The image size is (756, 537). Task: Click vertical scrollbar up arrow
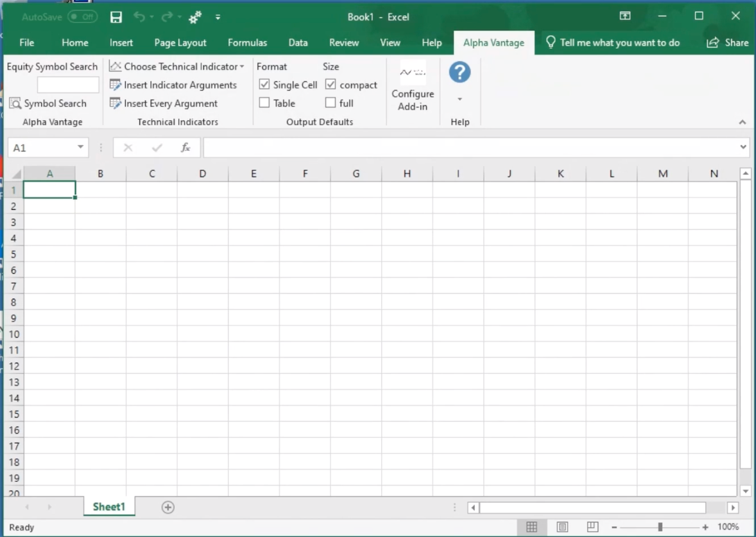pyautogui.click(x=746, y=173)
